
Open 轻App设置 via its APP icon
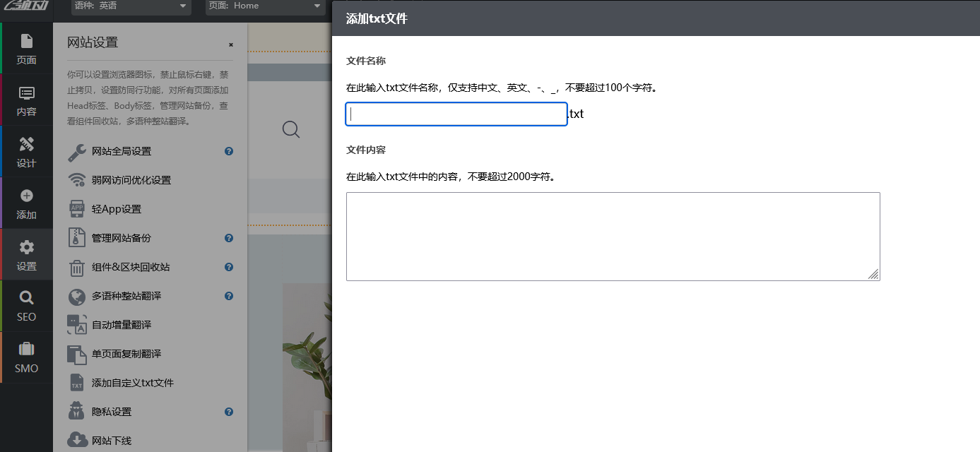tap(76, 208)
